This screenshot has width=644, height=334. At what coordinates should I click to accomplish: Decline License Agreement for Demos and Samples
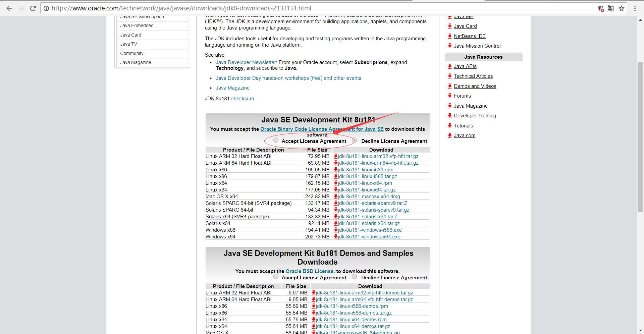(354, 277)
